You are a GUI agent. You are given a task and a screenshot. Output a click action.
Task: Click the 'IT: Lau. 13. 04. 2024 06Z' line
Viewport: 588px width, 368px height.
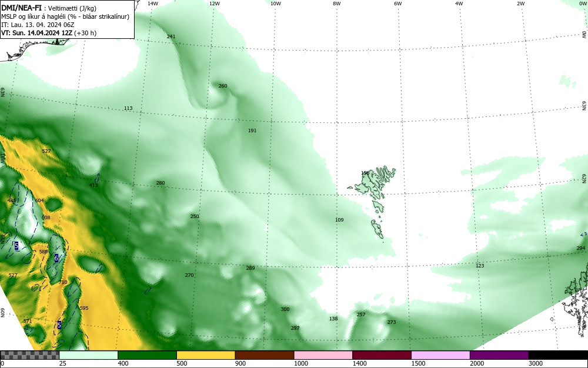(38, 25)
